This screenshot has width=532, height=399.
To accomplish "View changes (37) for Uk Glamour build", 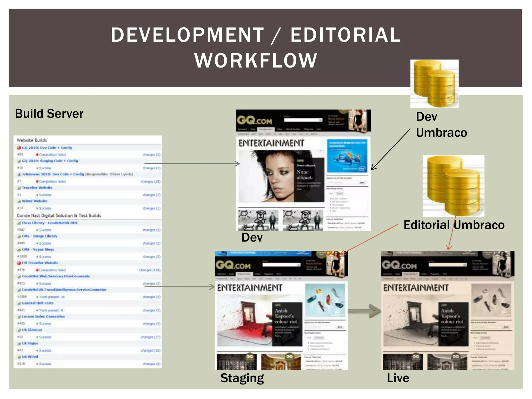I will (150, 337).
